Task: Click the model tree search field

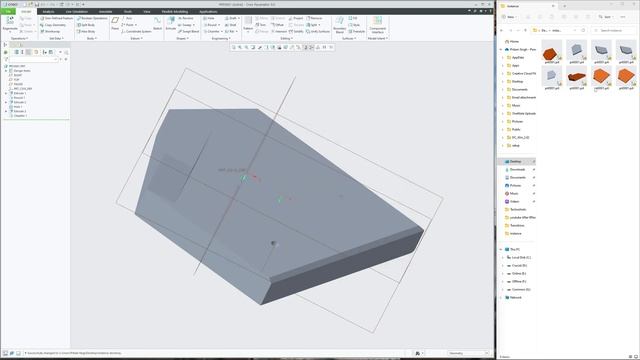Action: [x=33, y=59]
